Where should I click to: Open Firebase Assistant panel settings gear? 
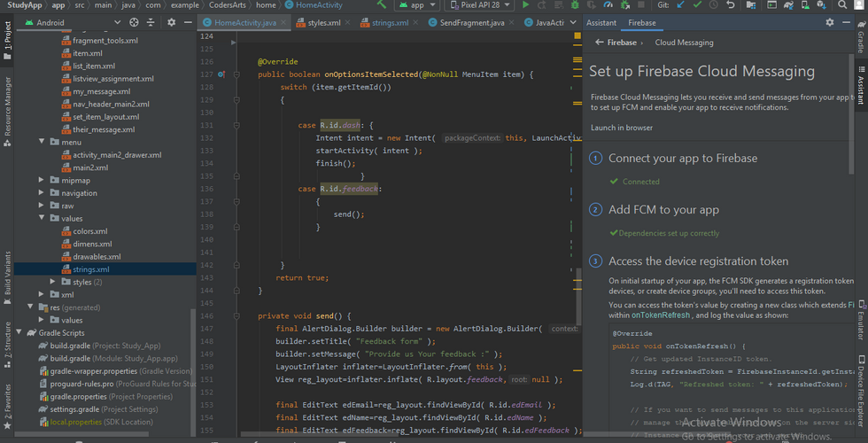830,22
